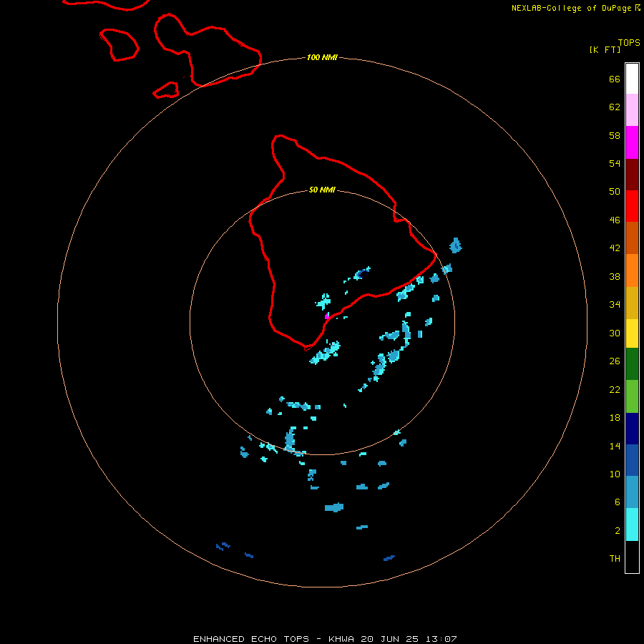Select the light pink legend swatch
This screenshot has width=644, height=644.
pyautogui.click(x=632, y=110)
